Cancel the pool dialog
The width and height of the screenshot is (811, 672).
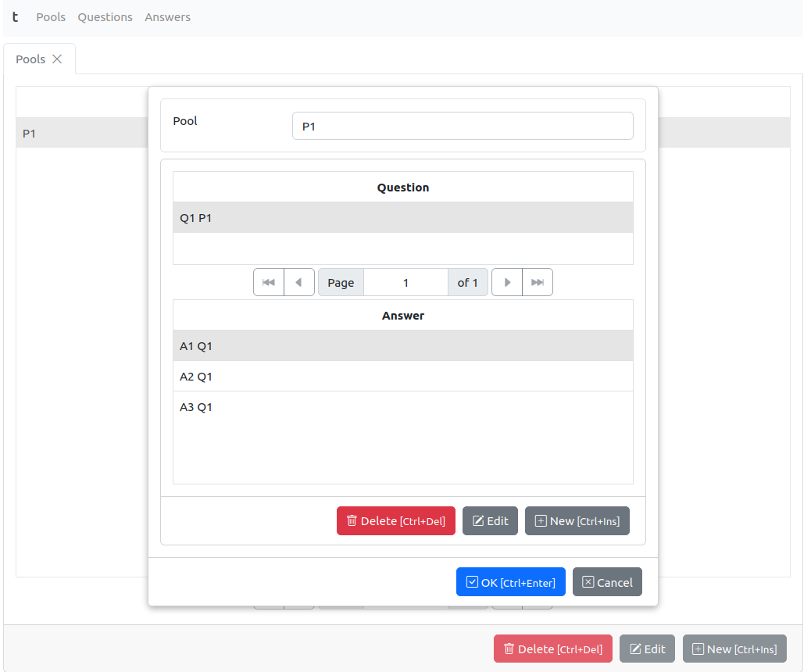pos(607,582)
